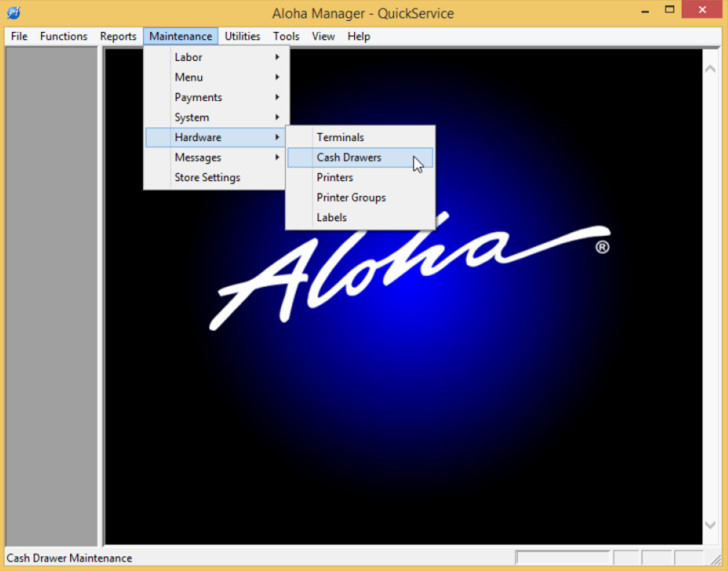The image size is (728, 571).
Task: Click the scroll down arrow
Action: (710, 525)
